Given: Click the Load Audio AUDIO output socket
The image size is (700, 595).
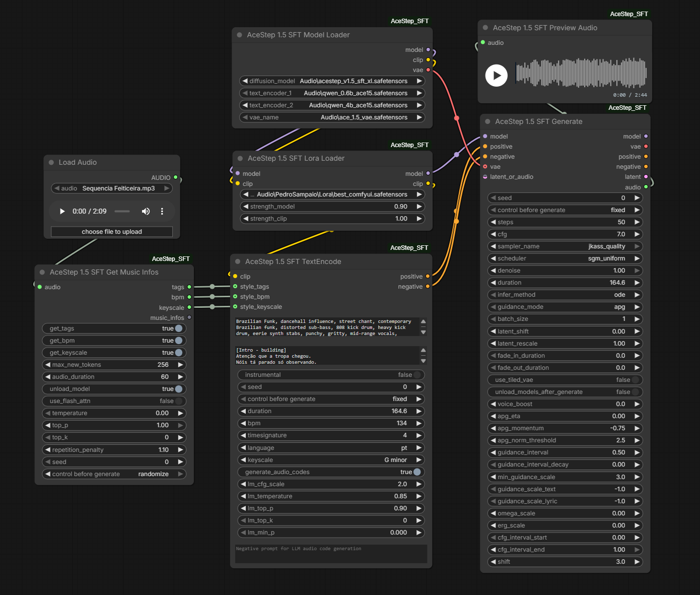Looking at the screenshot, I should (x=176, y=177).
